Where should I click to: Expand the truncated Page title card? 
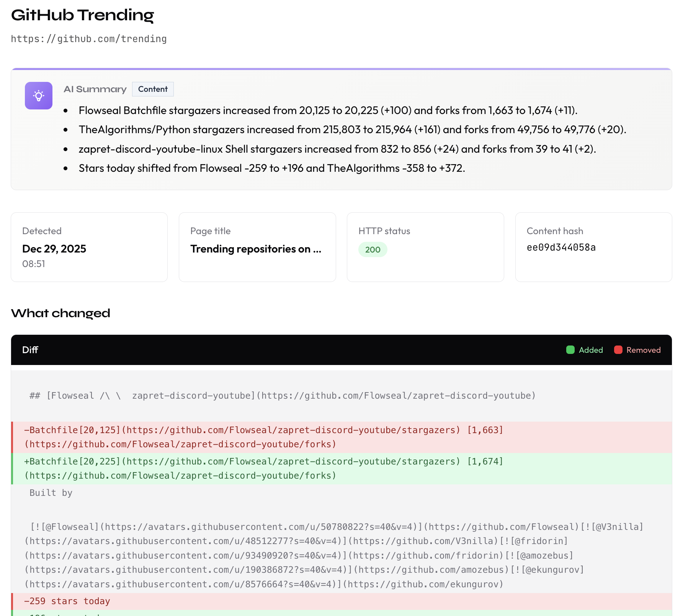point(257,247)
